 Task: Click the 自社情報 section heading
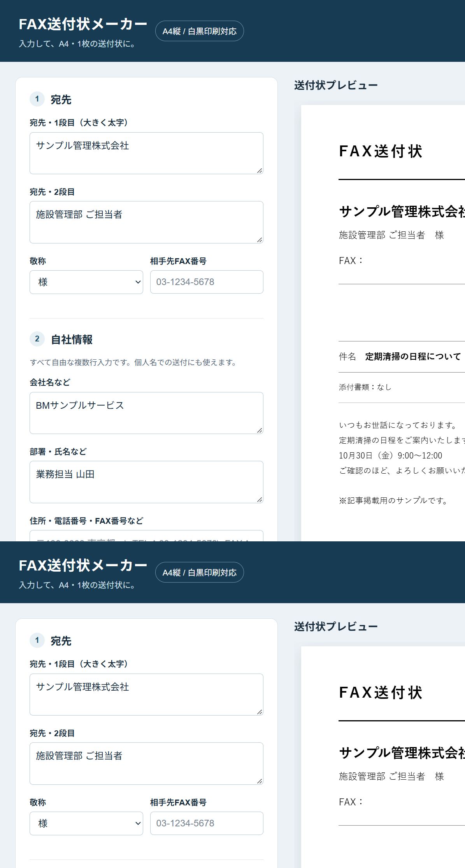tap(72, 339)
